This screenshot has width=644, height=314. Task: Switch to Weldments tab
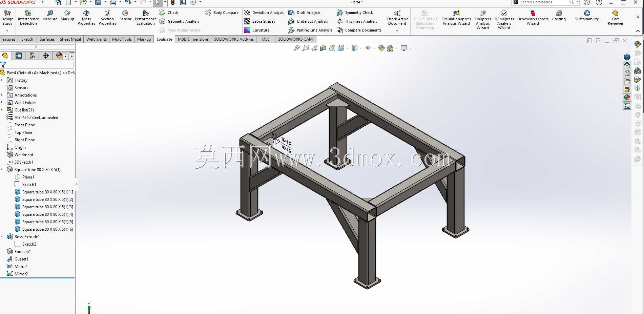click(x=97, y=39)
